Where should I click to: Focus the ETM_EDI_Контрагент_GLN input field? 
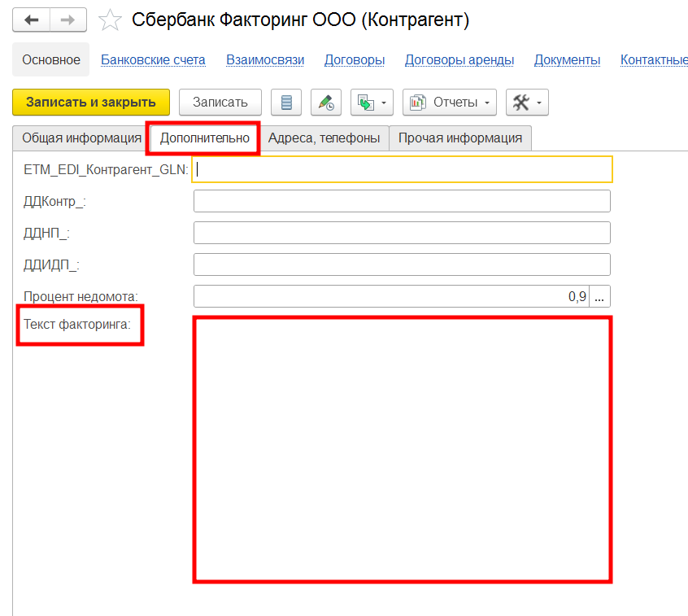click(402, 169)
